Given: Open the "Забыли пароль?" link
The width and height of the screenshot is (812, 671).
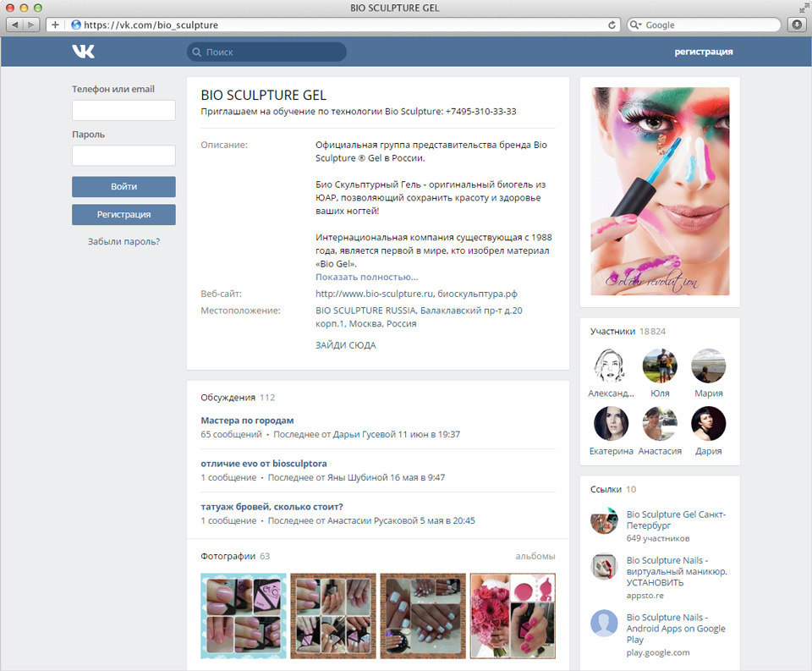Looking at the screenshot, I should tap(123, 241).
